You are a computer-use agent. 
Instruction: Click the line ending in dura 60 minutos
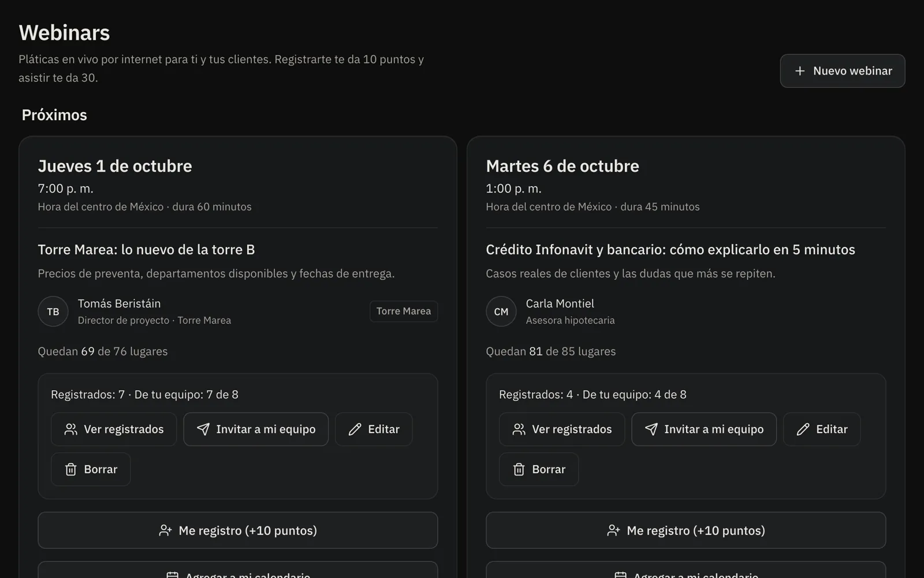145,207
